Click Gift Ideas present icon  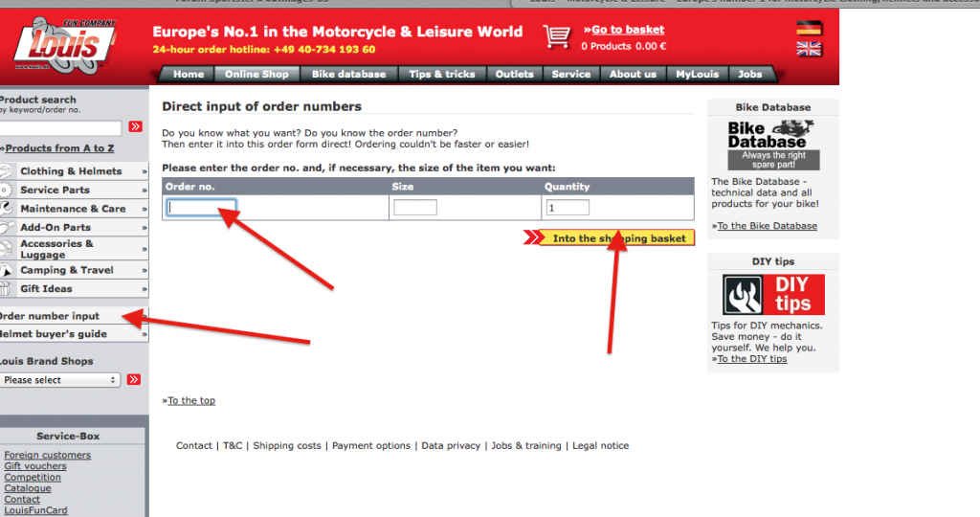click(5, 289)
